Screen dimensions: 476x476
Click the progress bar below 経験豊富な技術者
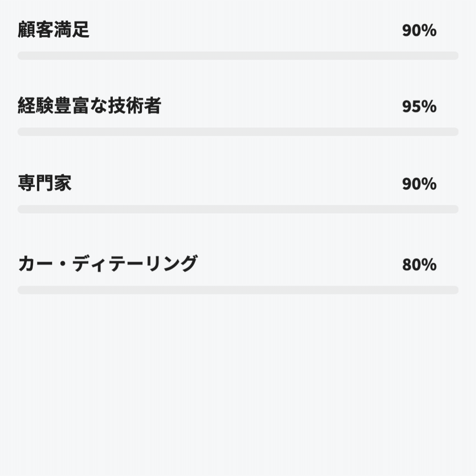(x=238, y=132)
